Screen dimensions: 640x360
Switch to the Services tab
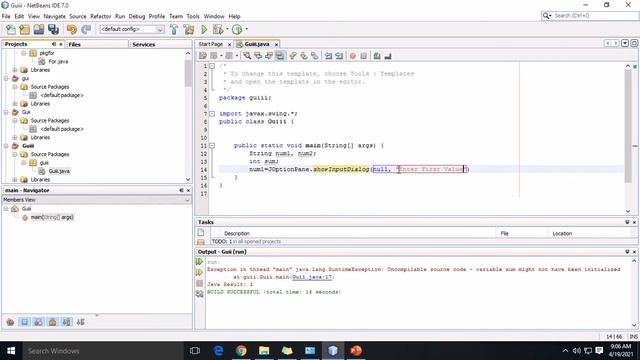(x=144, y=44)
